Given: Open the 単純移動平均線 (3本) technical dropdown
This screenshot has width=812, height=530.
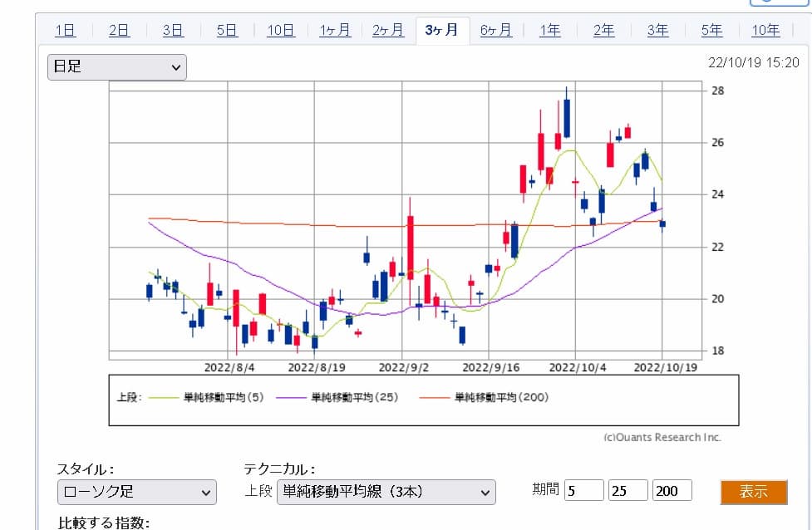Looking at the screenshot, I should 386,492.
